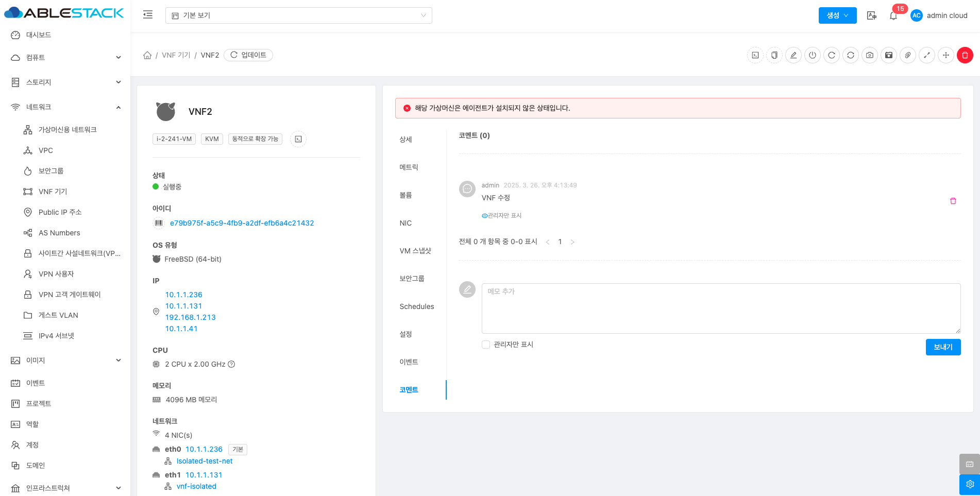
Task: Click the red trash destroy button
Action: click(x=965, y=55)
